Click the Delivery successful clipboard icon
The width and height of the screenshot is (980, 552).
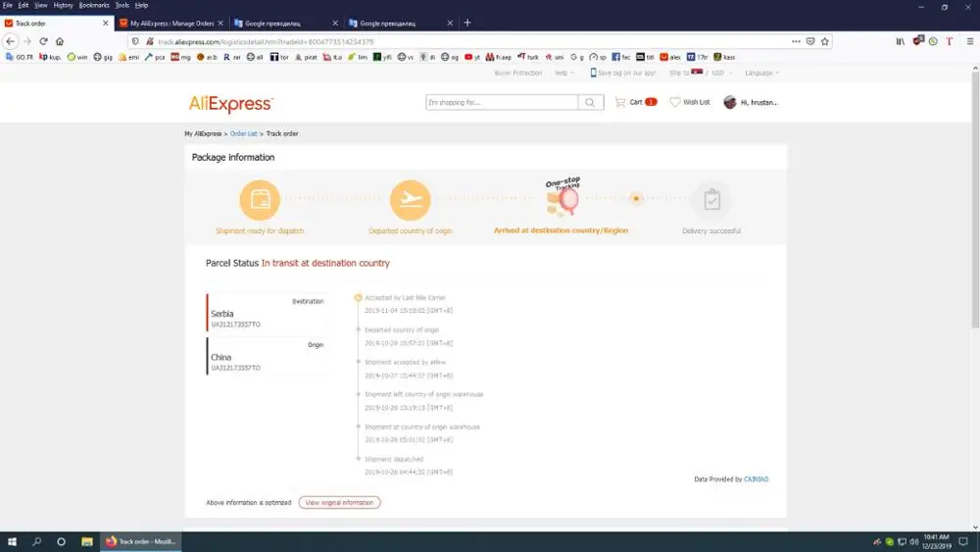click(x=711, y=200)
